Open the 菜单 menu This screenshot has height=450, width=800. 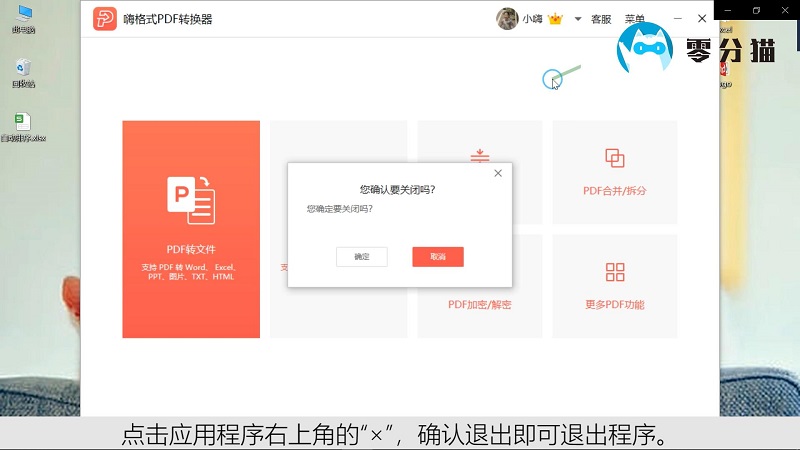[x=635, y=19]
